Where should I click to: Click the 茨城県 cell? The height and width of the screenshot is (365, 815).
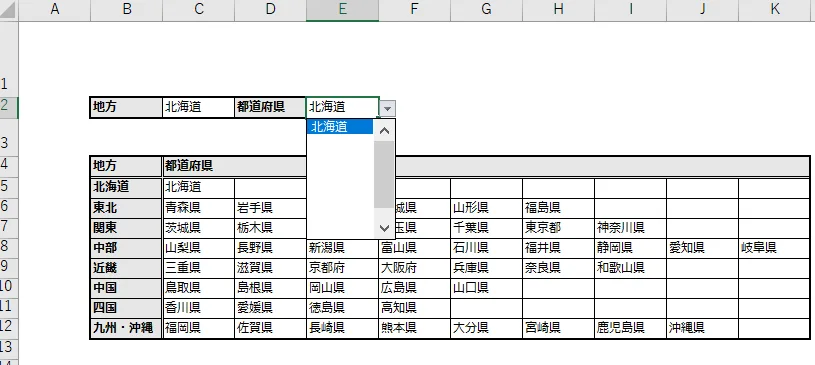[x=199, y=228]
